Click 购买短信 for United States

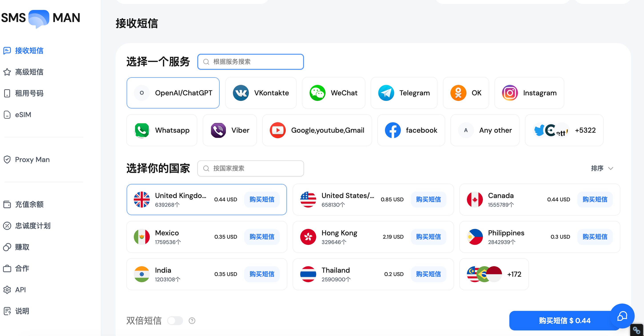click(x=428, y=200)
